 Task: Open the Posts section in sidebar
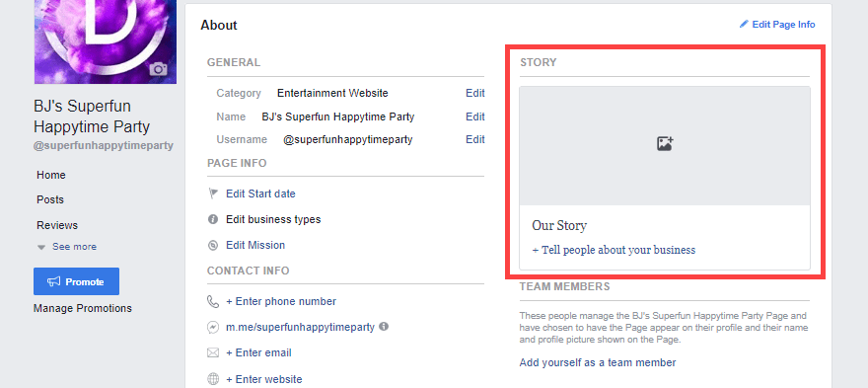tap(50, 199)
